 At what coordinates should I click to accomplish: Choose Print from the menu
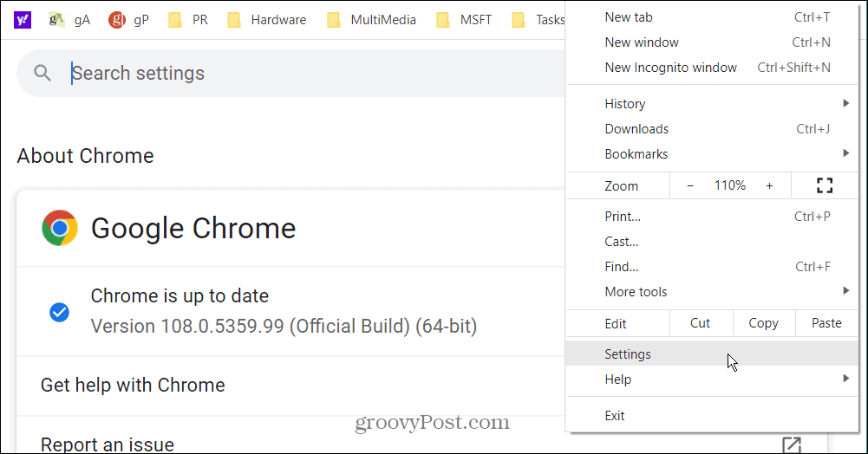[x=712, y=217]
